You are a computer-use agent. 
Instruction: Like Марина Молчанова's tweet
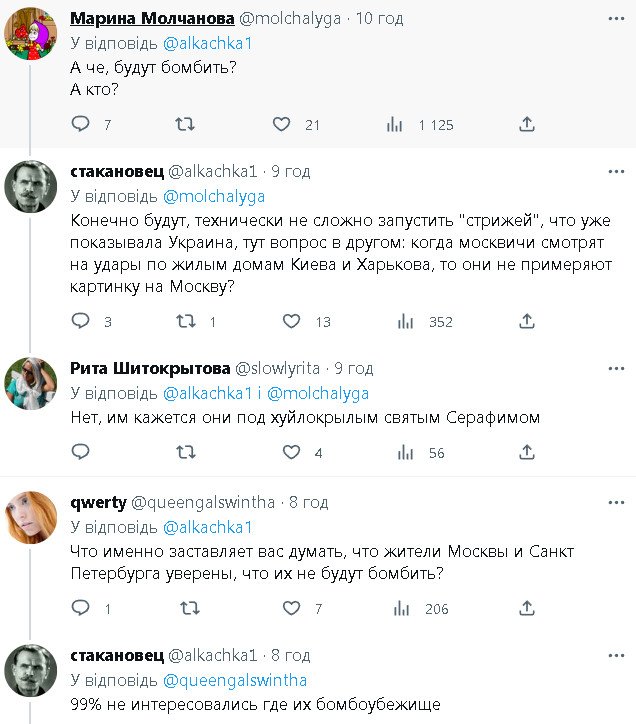pyautogui.click(x=282, y=124)
